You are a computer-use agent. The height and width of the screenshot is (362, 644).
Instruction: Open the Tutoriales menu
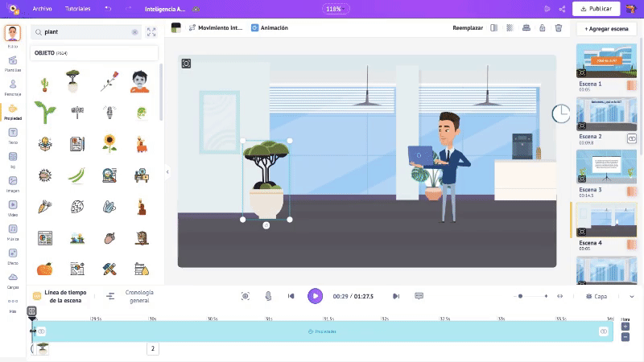tap(77, 9)
